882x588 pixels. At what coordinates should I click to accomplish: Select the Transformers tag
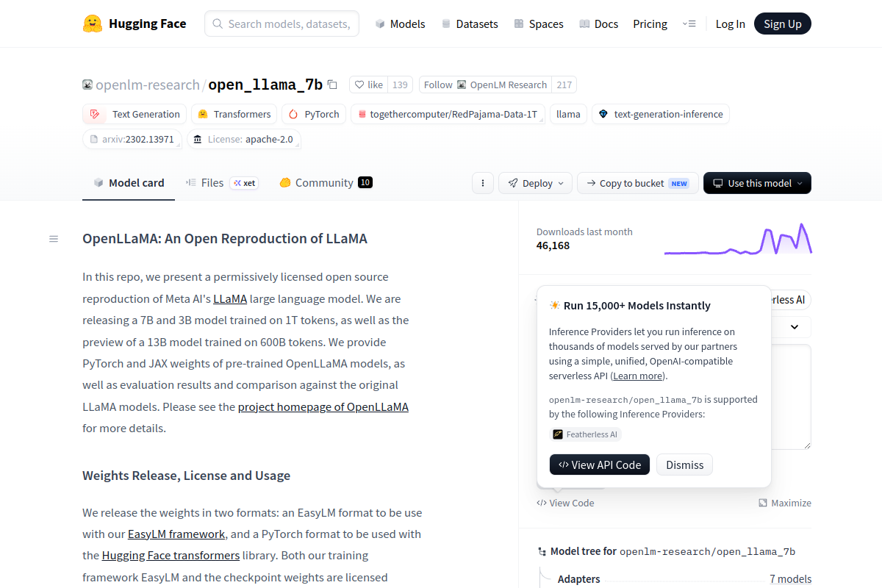point(234,114)
